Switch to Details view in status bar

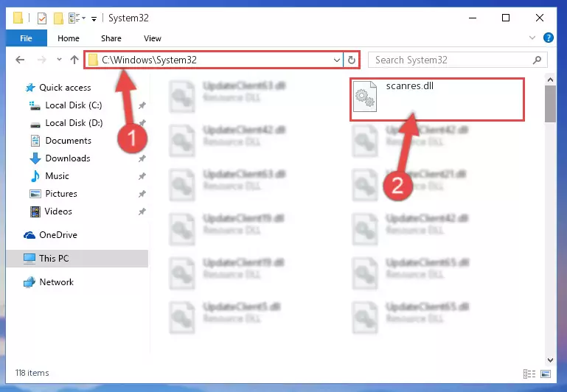pyautogui.click(x=529, y=374)
